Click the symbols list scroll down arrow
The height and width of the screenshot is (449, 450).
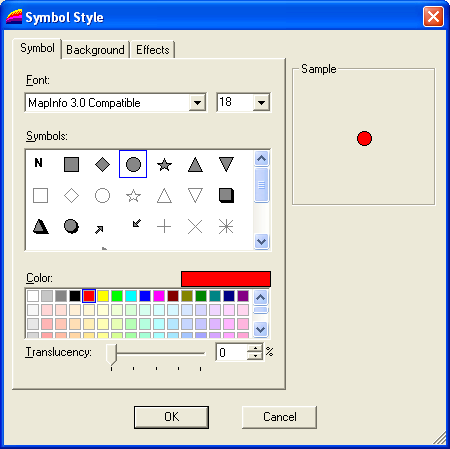262,241
